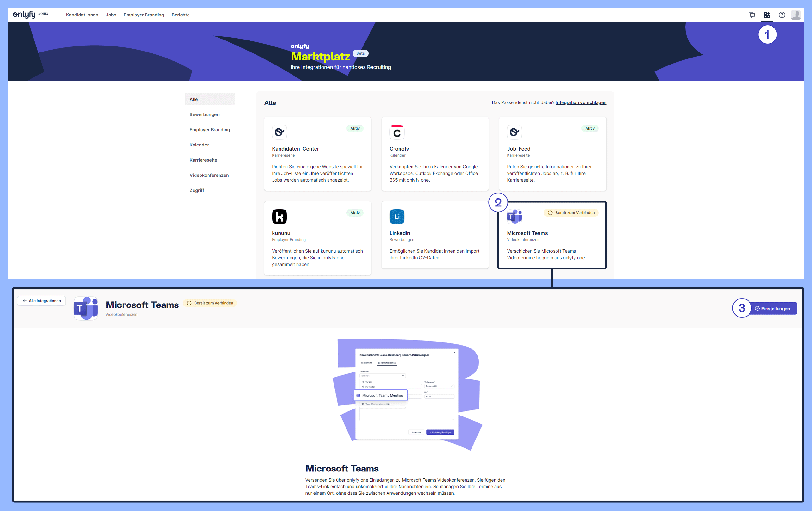Open the user profile avatar

(x=796, y=15)
